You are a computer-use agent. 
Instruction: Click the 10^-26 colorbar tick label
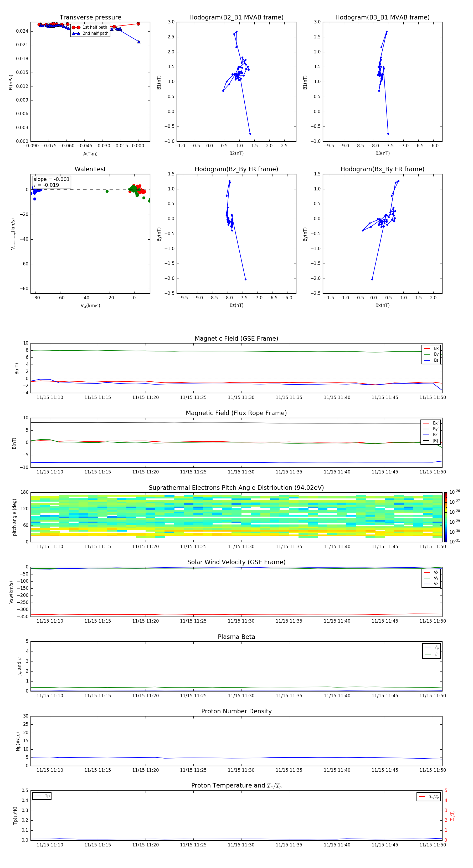click(455, 492)
